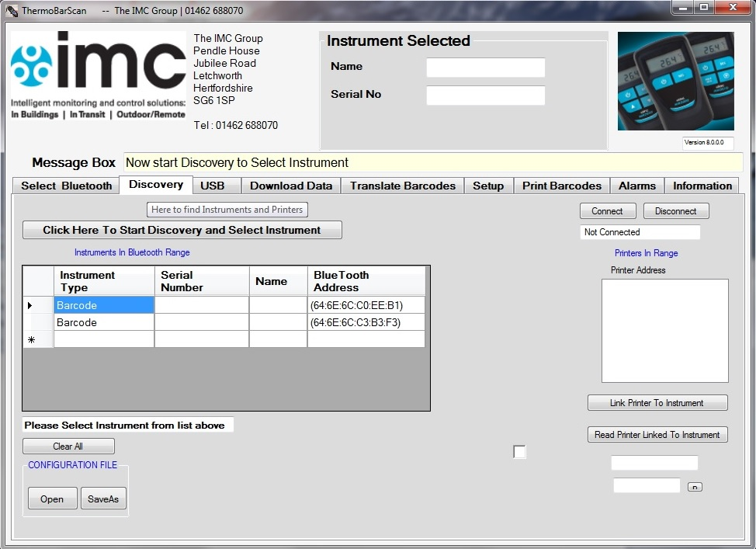Click the instrument Name input field
The width and height of the screenshot is (756, 549).
pos(485,68)
